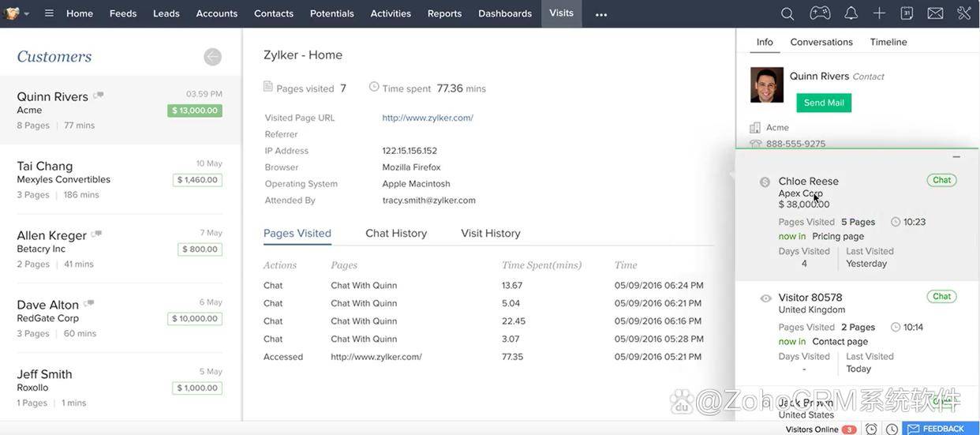Open Visitors Online counter
Image resolution: width=980 pixels, height=435 pixels.
821,429
